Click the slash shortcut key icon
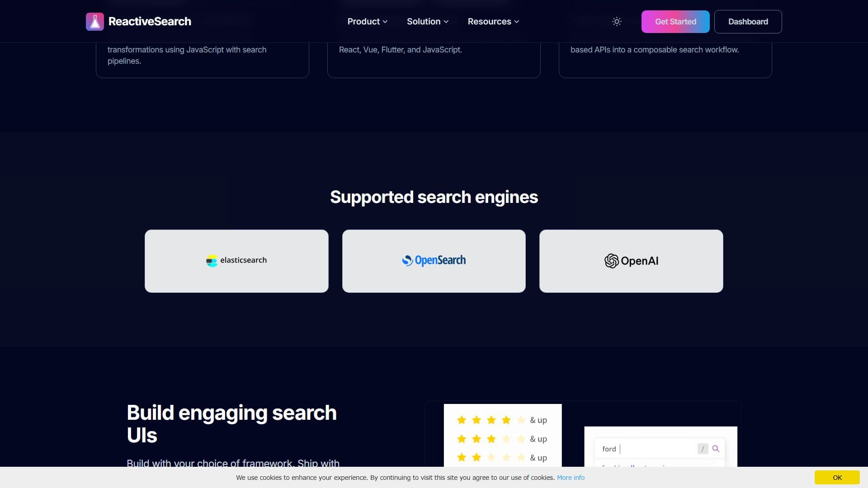This screenshot has width=868, height=488. 703,449
